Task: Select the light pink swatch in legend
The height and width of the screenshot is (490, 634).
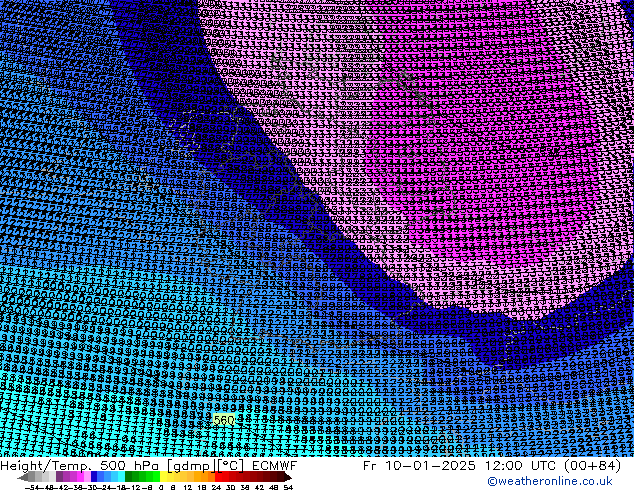Action: click(87, 476)
